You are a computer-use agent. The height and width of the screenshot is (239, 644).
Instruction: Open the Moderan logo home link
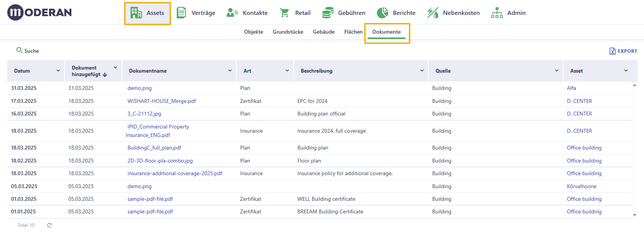pyautogui.click(x=39, y=13)
